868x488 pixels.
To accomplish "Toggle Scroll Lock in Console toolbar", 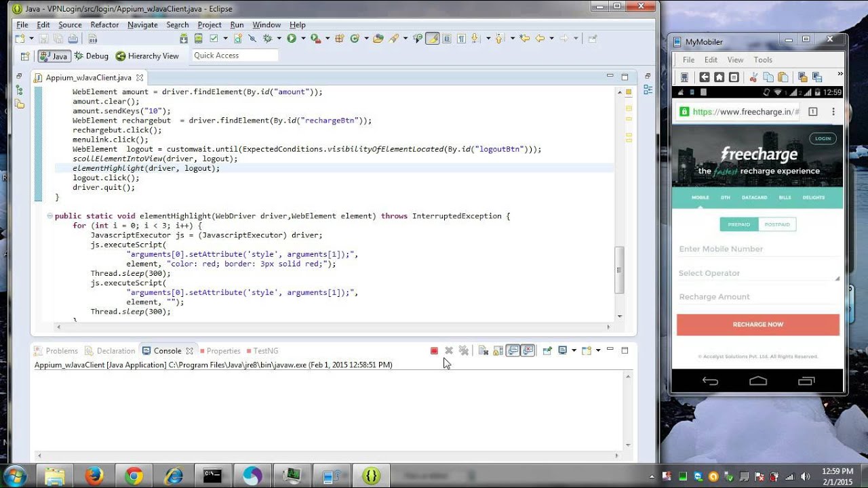I will (x=498, y=350).
